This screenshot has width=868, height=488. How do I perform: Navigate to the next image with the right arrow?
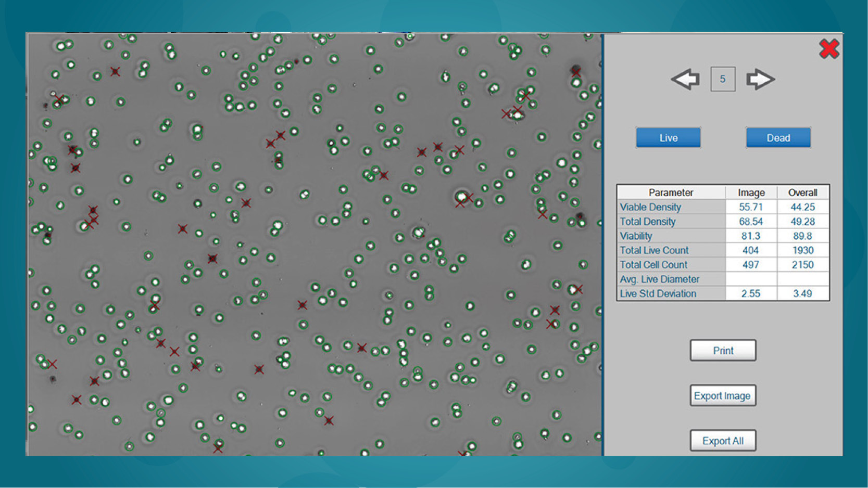pyautogui.click(x=760, y=79)
